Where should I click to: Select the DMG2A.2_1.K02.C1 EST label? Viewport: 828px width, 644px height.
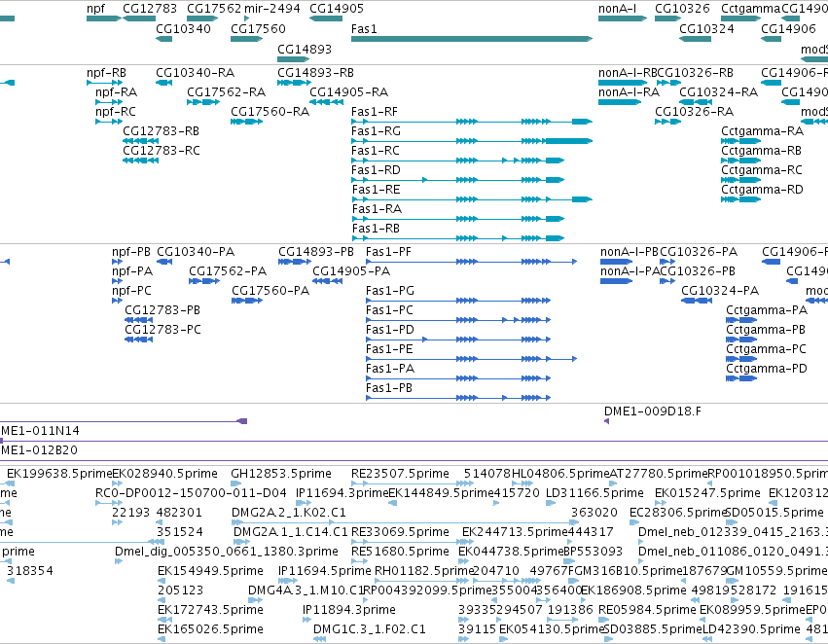coord(289,513)
